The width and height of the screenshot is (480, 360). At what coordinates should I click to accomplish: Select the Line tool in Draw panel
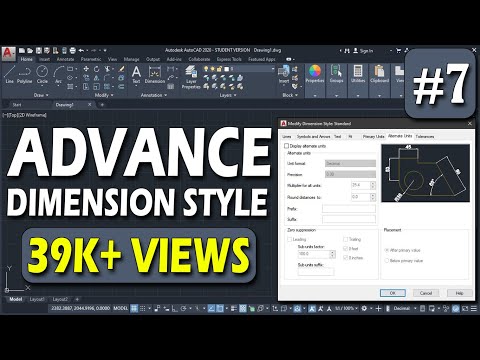point(10,74)
